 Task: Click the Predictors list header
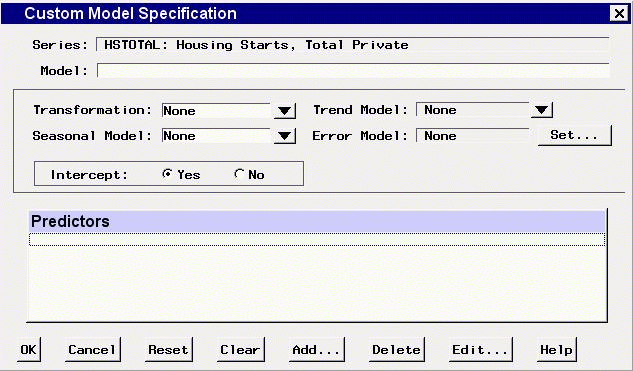317,221
